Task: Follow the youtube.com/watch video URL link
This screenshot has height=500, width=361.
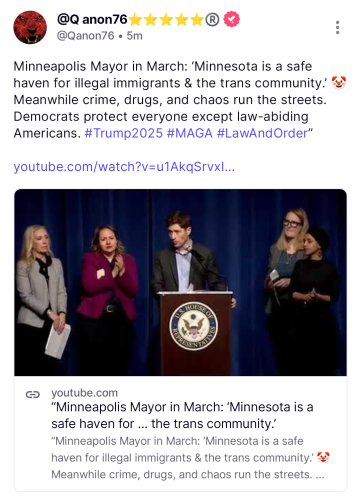Action: (x=124, y=167)
